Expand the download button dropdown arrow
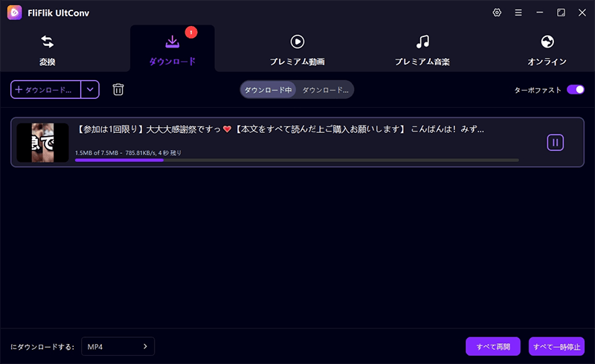This screenshot has width=595, height=364. 90,90
